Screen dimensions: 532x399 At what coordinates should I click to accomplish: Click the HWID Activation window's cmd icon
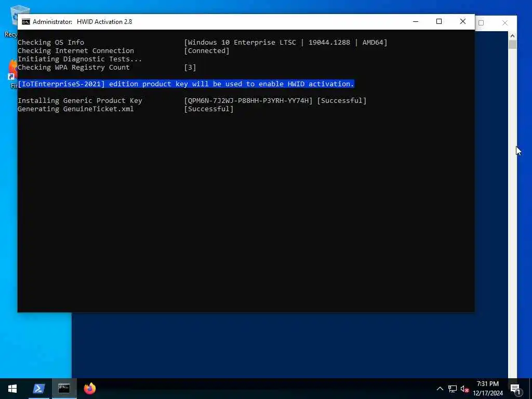[x=26, y=22]
